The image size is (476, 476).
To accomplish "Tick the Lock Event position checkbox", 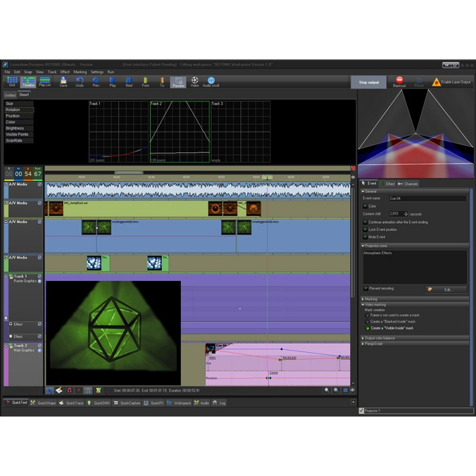I will pyautogui.click(x=365, y=230).
